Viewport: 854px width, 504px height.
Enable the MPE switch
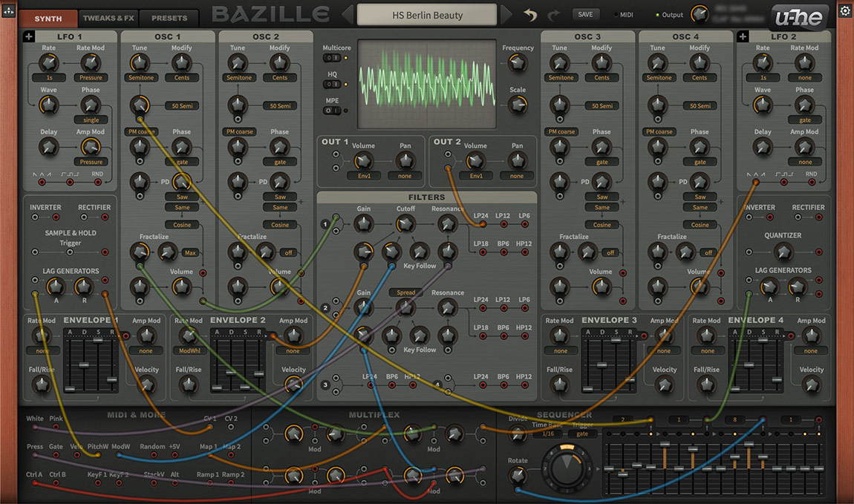[332, 111]
